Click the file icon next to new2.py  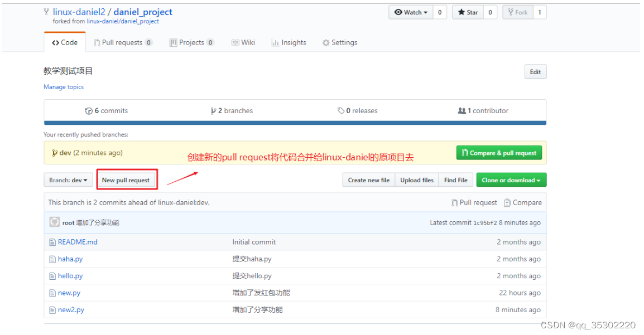52,310
